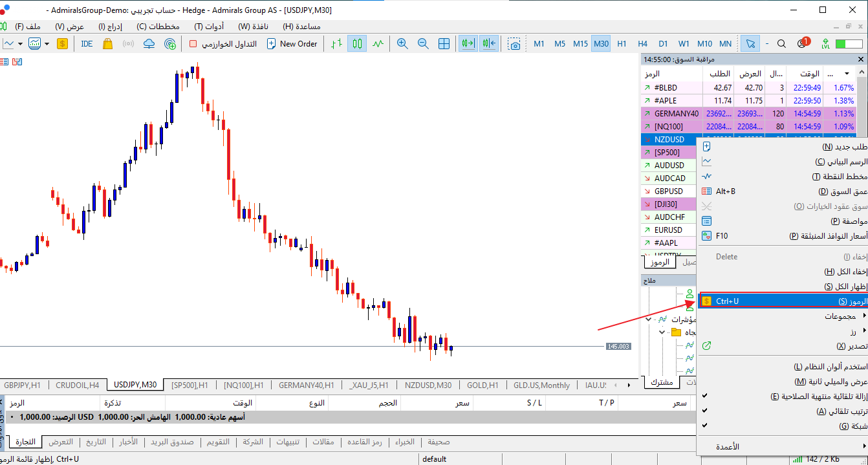
Task: Take a chart screenshot camera icon
Action: coord(514,44)
